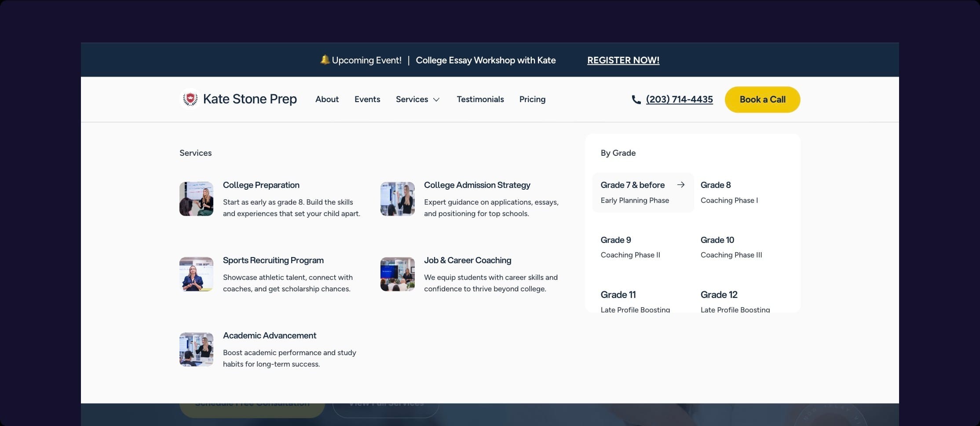Click the Kate Stone Prep site name
This screenshot has width=980, height=426.
tap(250, 99)
